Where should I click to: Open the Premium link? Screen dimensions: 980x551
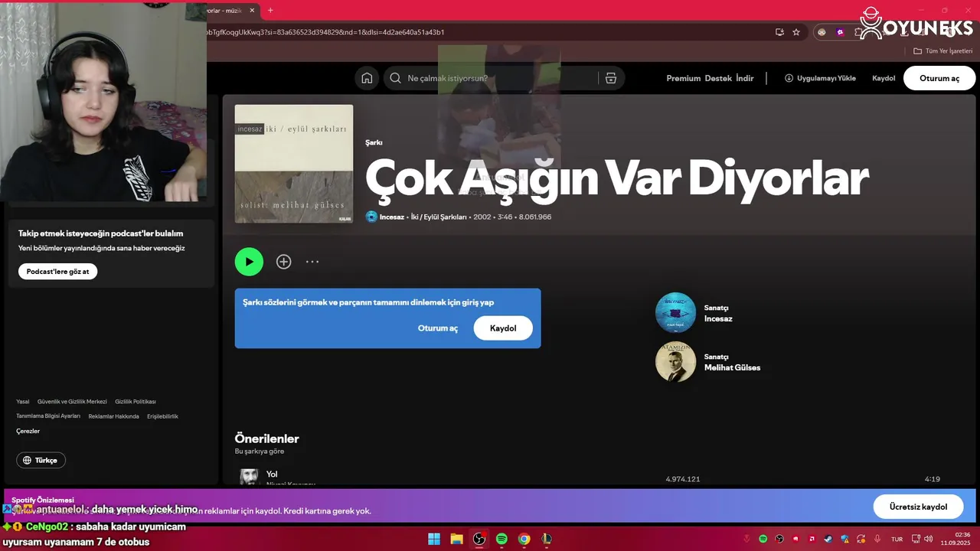tap(683, 78)
